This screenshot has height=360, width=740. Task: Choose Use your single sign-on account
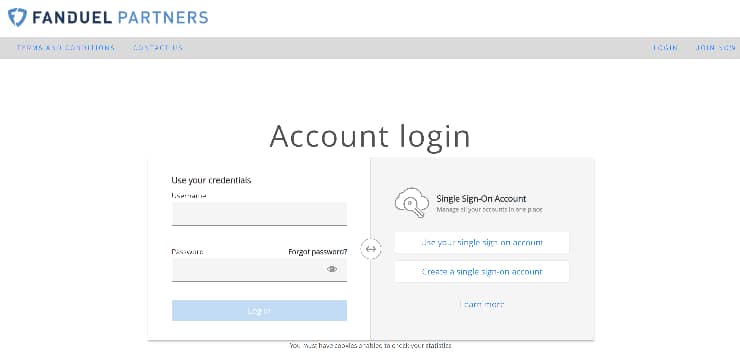point(482,243)
